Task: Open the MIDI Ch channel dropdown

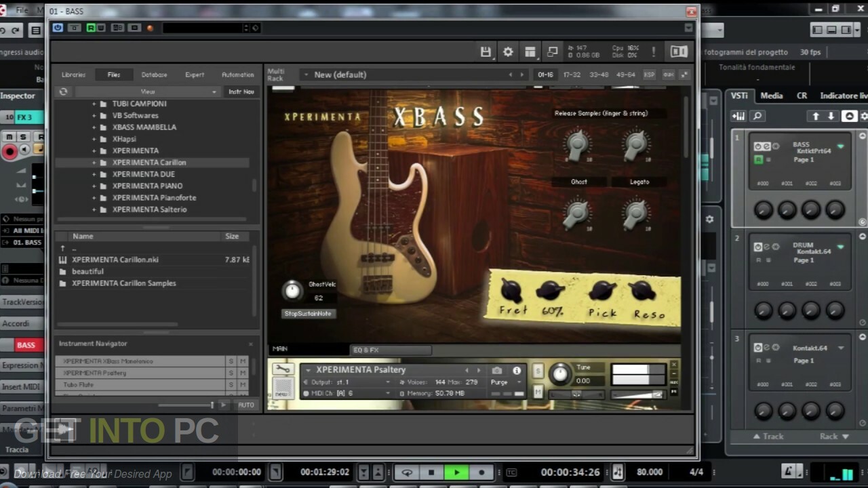Action: point(346,393)
